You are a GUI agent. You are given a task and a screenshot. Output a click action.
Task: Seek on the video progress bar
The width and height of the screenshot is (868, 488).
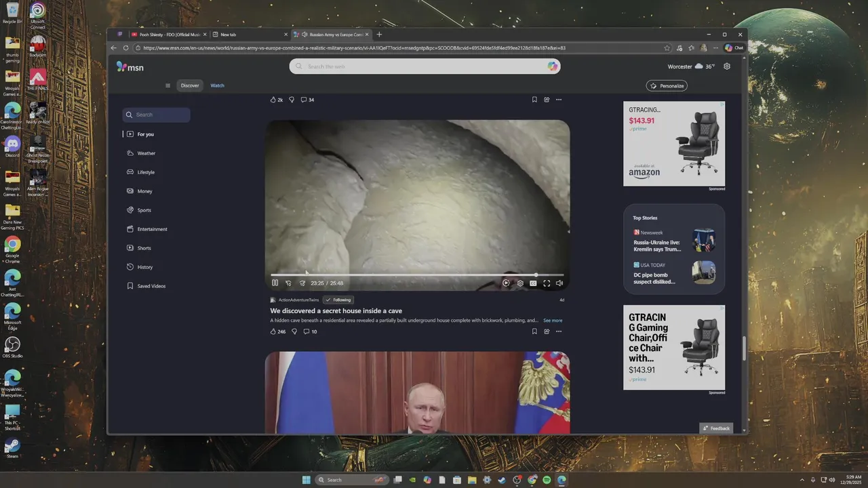click(x=417, y=274)
